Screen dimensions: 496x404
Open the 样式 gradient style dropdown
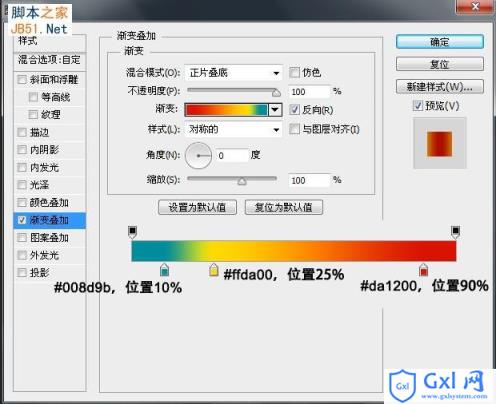(233, 129)
